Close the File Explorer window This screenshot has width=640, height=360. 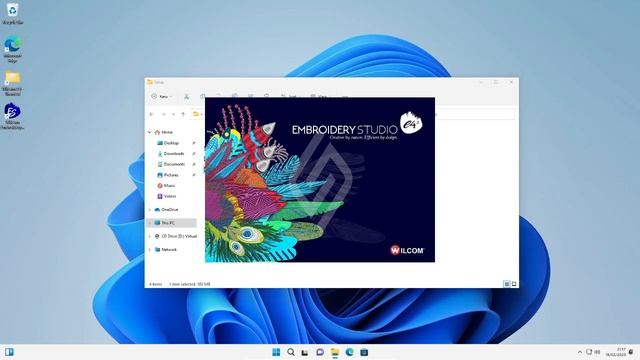click(511, 82)
